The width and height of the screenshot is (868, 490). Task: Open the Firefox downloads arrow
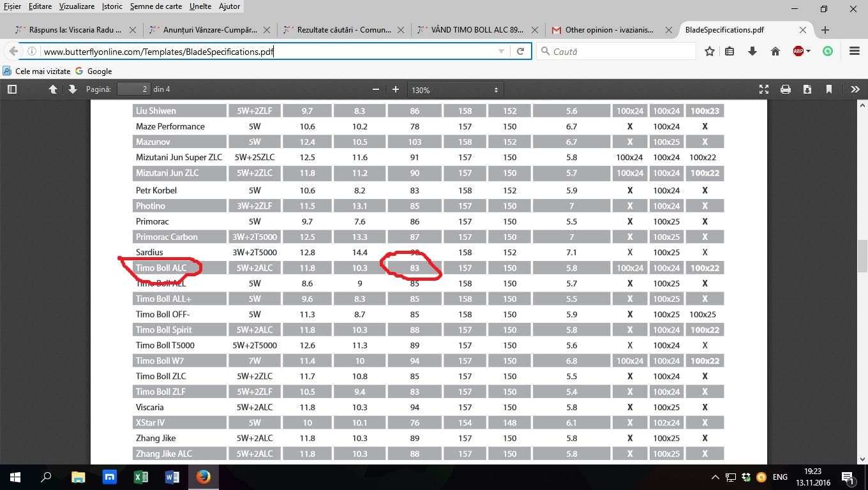pos(752,52)
